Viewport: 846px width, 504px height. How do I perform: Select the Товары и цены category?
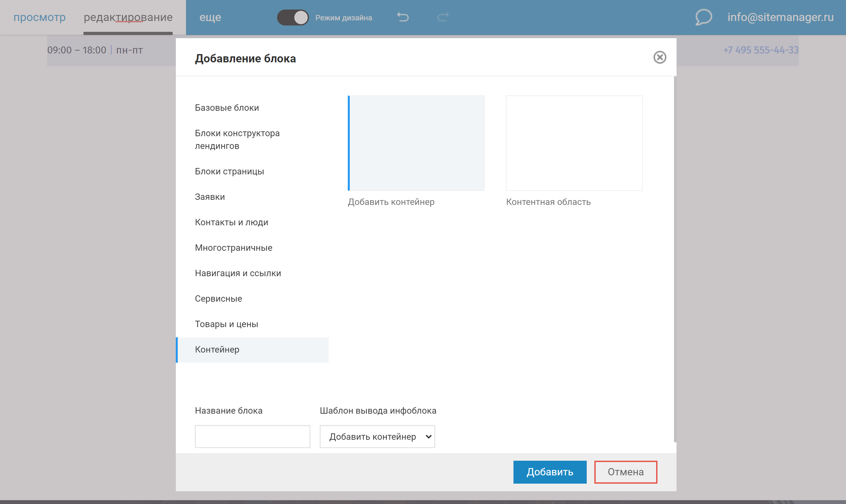click(226, 324)
